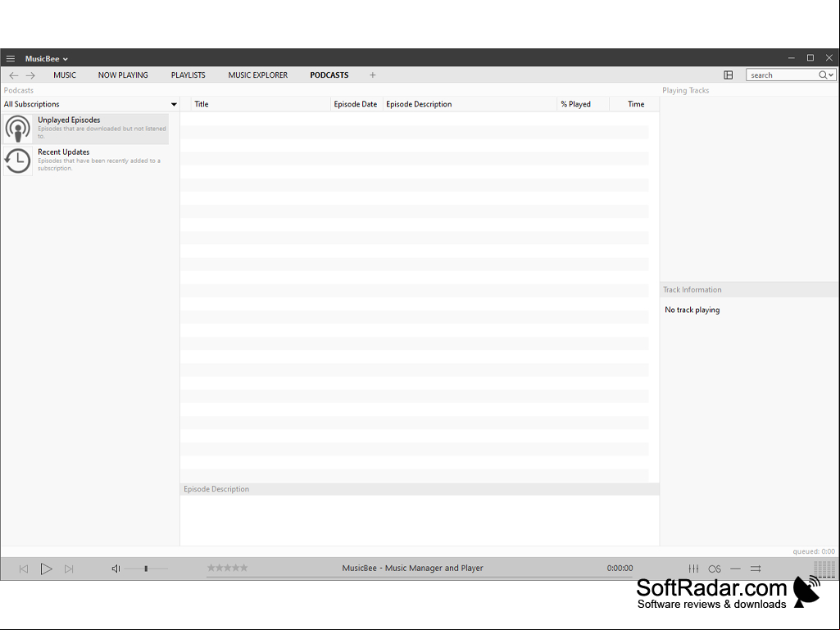Click the 'queued: 0:00' status text
Image resolution: width=840 pixels, height=630 pixels.
click(x=814, y=551)
